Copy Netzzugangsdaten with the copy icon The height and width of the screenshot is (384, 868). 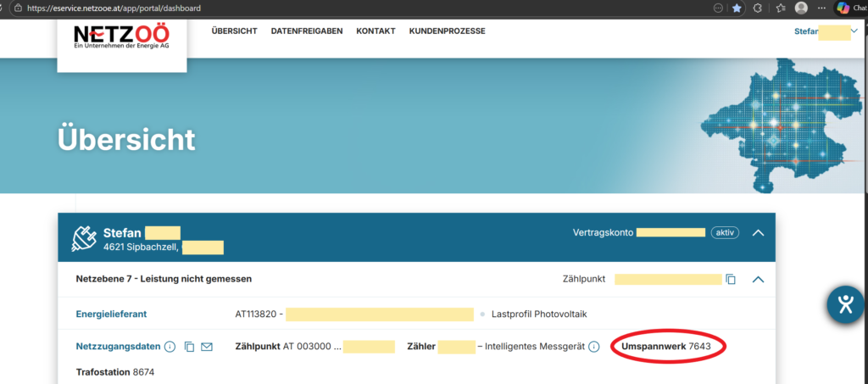(x=189, y=347)
